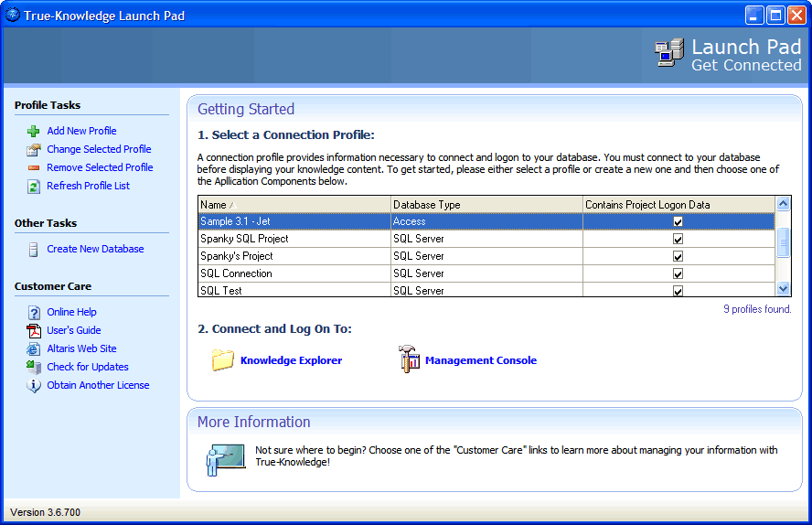Viewport: 812px width, 525px height.
Task: Click the profile list scroll down arrow
Action: (783, 288)
